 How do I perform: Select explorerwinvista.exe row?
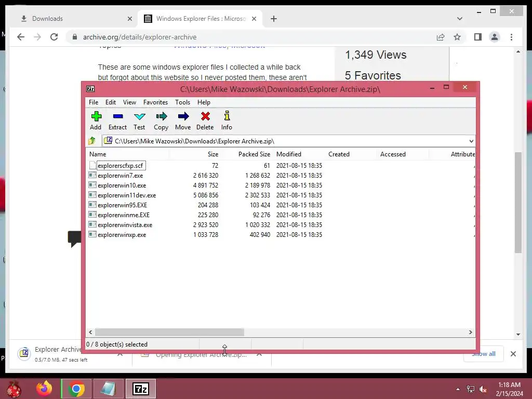pos(281,224)
